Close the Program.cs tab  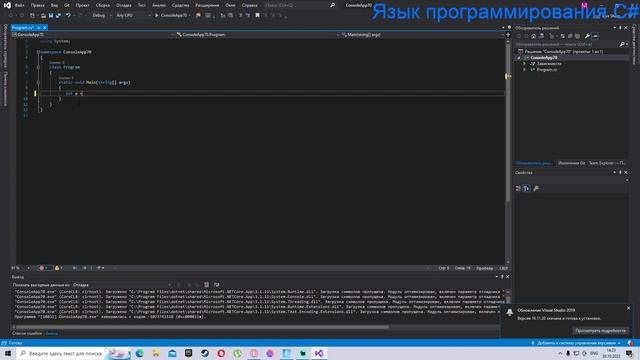[45, 28]
